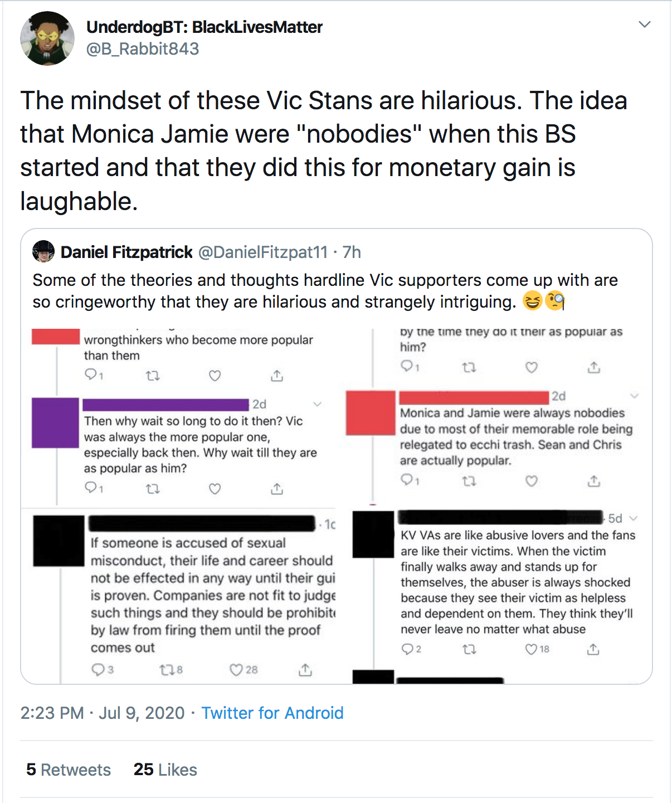Expand options chevron on purple user's reply

point(317,404)
